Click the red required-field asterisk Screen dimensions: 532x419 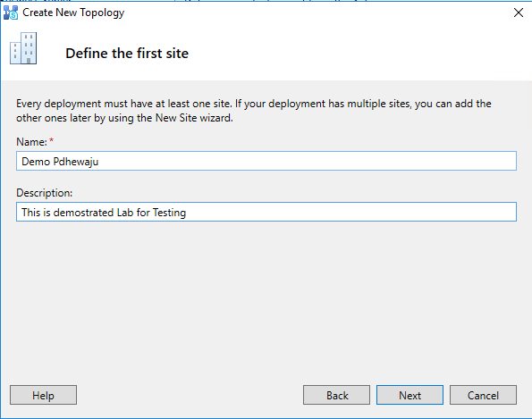pos(51,140)
